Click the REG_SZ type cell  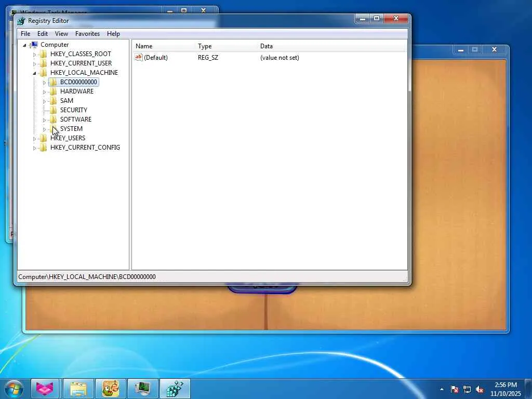208,57
